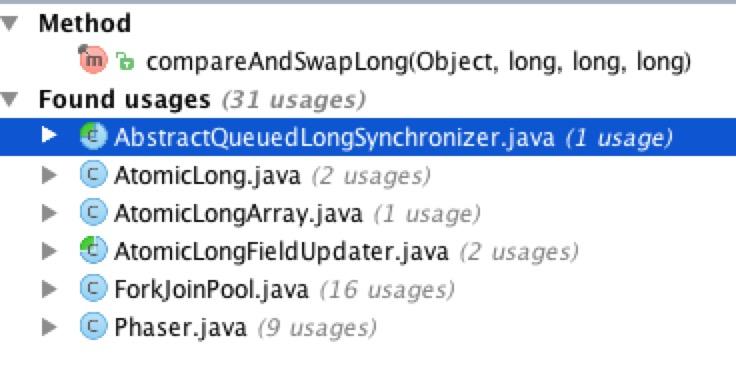This screenshot has width=736, height=376.
Task: Expand the AtomicLongArray.java usages
Action: (49, 213)
